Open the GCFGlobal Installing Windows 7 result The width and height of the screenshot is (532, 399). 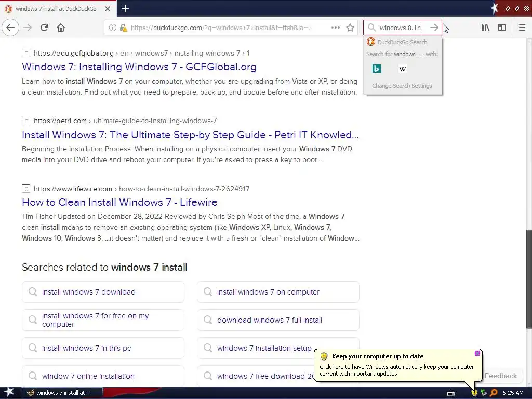139,67
